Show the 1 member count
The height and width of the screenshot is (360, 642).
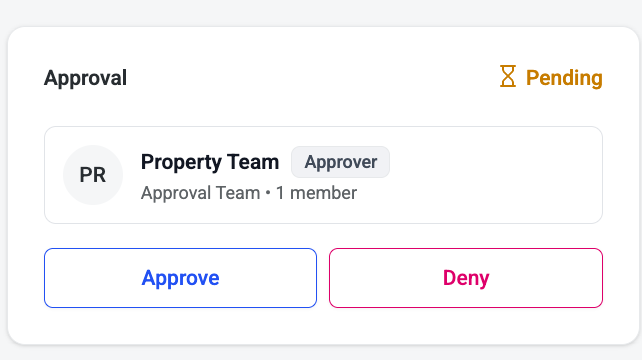(x=316, y=193)
